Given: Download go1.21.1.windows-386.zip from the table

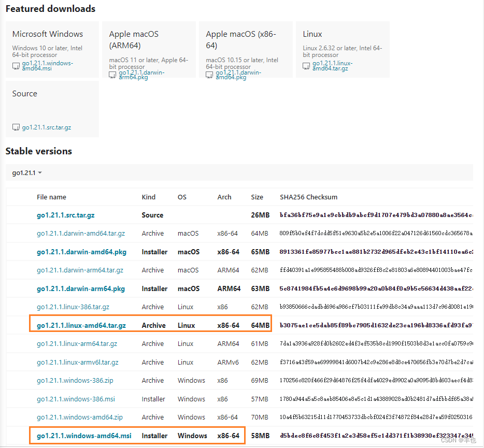Looking at the screenshot, I should pyautogui.click(x=75, y=380).
